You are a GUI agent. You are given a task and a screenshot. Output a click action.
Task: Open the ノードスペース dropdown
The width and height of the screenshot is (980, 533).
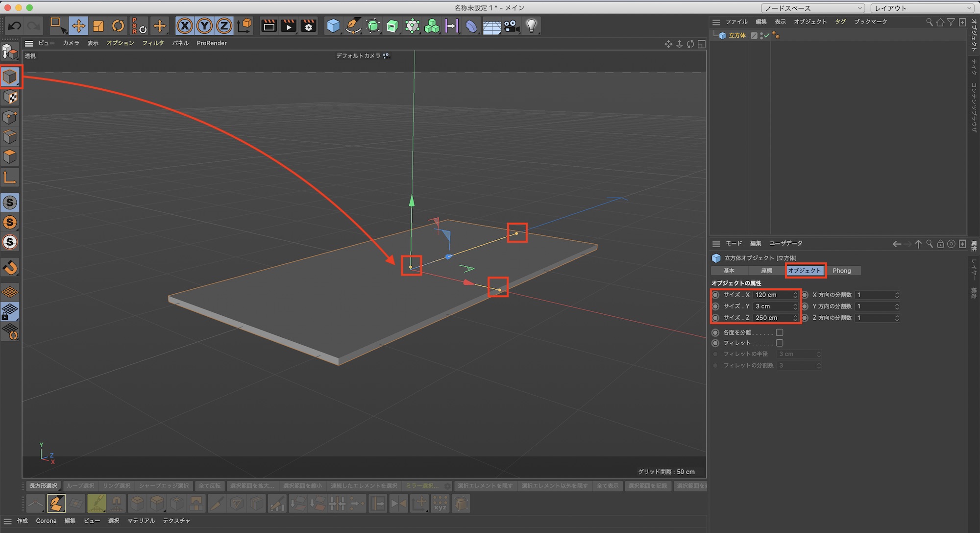coord(812,8)
